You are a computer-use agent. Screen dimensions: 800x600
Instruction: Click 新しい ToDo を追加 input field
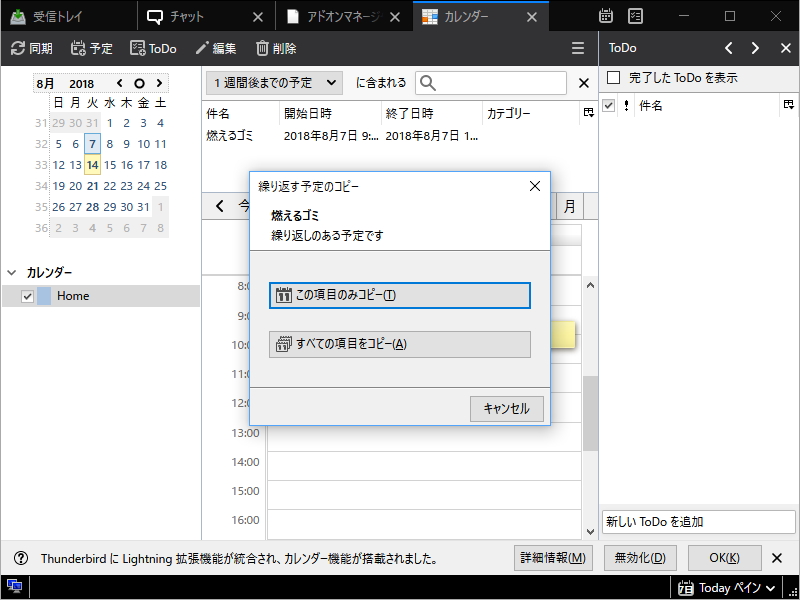pyautogui.click(x=698, y=522)
